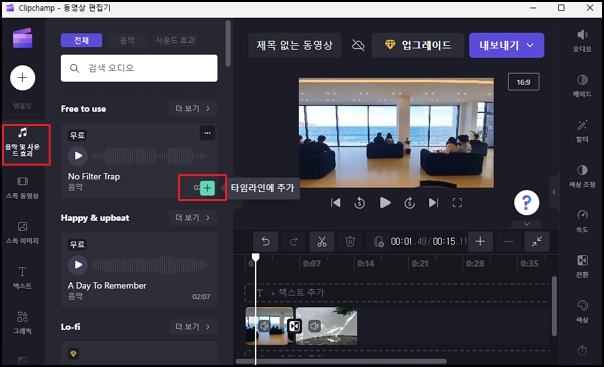Expand more of Free to use category
Screen dimensions: 604x367
(193, 109)
